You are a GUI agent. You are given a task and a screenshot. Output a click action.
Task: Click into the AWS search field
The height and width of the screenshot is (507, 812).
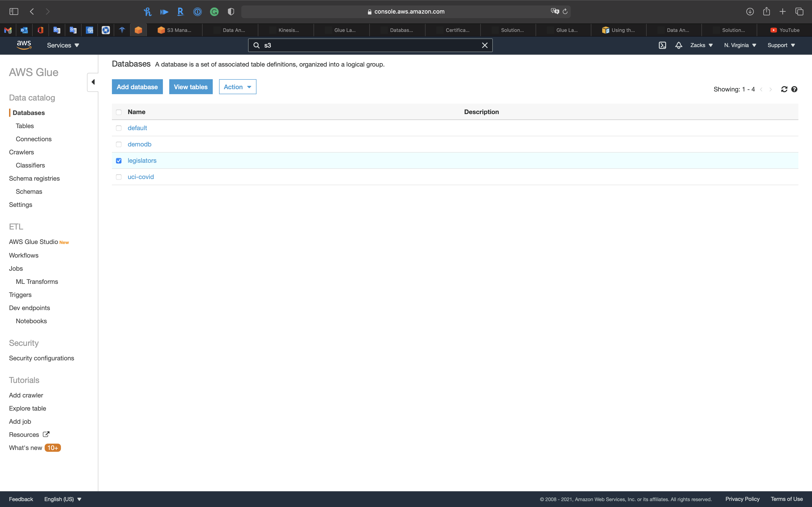369,45
